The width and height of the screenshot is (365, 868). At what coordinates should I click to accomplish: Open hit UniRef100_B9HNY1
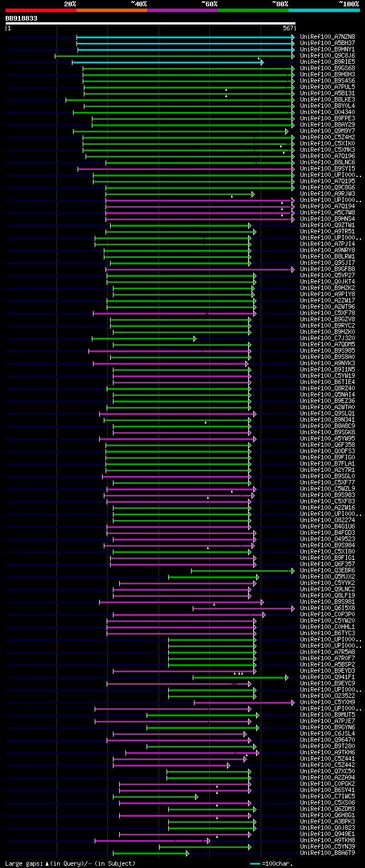(327, 49)
